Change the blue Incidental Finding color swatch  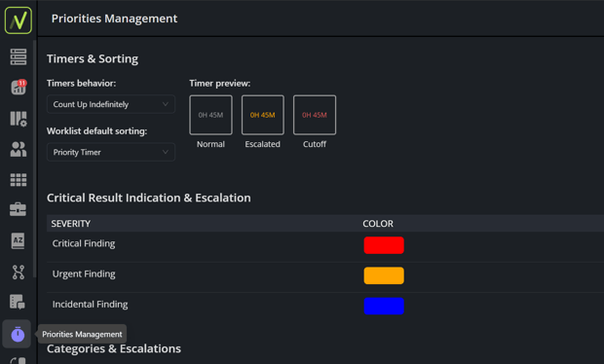384,306
